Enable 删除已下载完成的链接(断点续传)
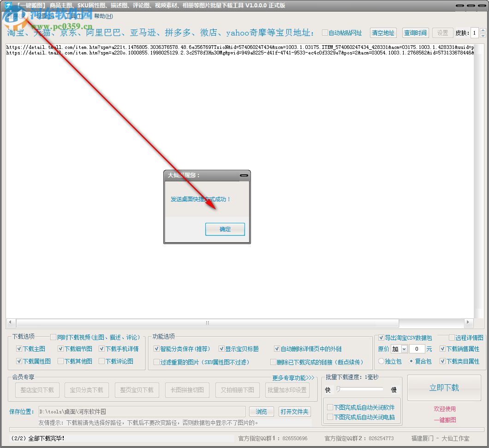 (273, 362)
